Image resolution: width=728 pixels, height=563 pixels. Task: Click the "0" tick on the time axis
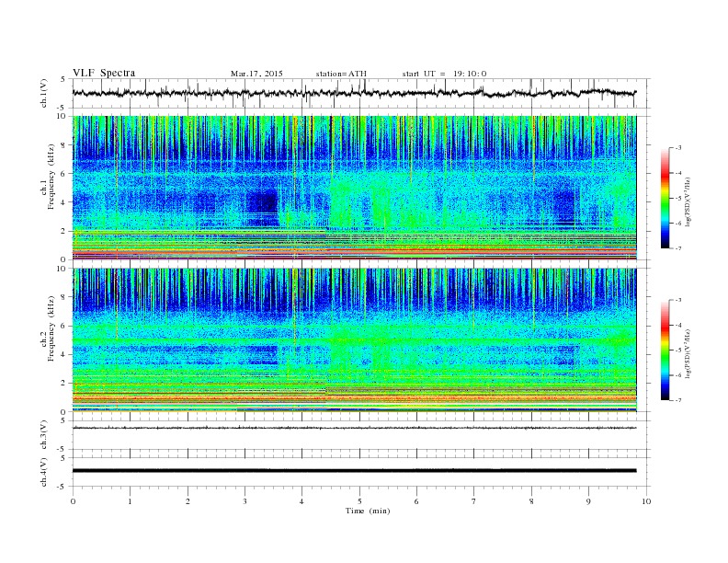pyautogui.click(x=73, y=501)
